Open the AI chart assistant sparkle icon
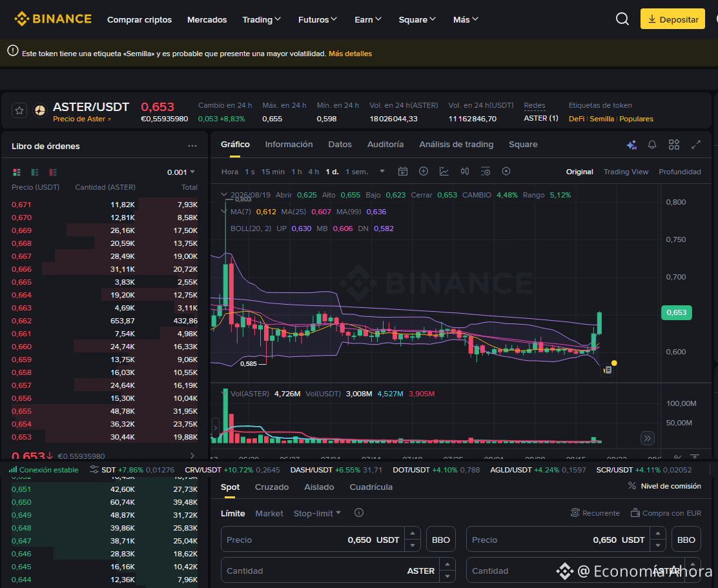 click(x=631, y=145)
